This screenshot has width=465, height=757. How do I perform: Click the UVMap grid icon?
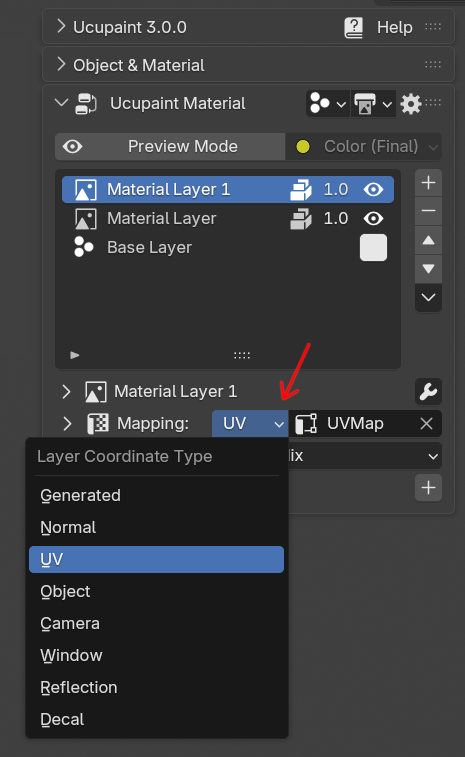pos(306,423)
